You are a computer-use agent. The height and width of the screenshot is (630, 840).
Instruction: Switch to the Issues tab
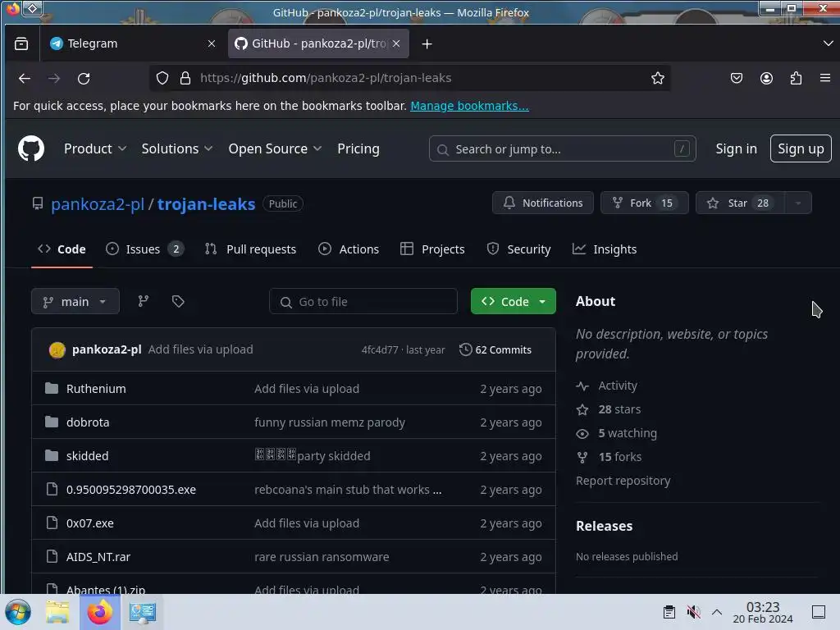click(x=144, y=249)
